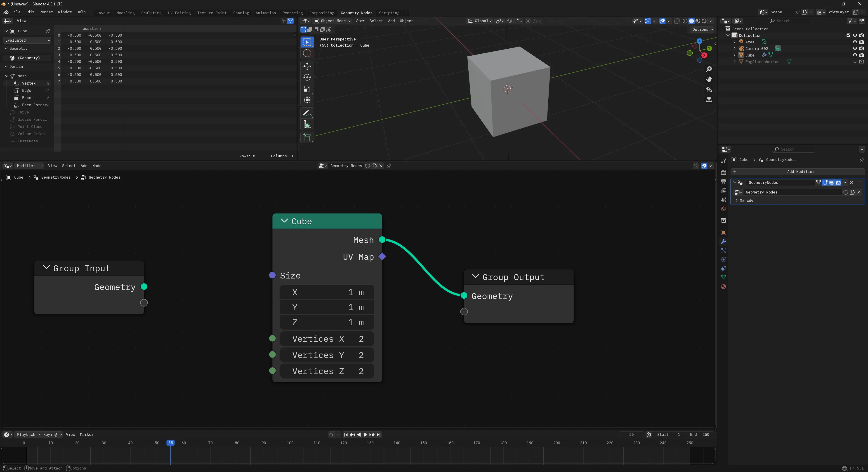Select the Annotate tool
Viewport: 868px width, 472px height.
click(x=307, y=113)
